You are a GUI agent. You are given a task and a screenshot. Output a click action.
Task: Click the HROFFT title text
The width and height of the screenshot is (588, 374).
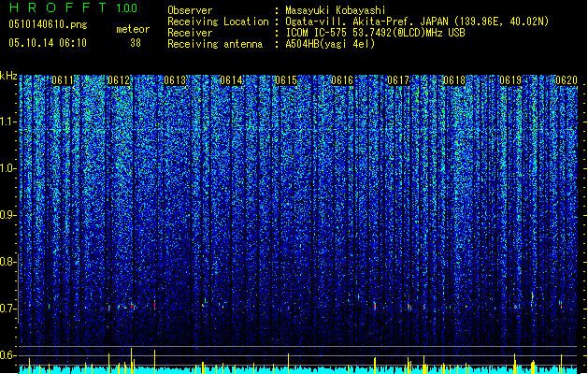tap(58, 7)
